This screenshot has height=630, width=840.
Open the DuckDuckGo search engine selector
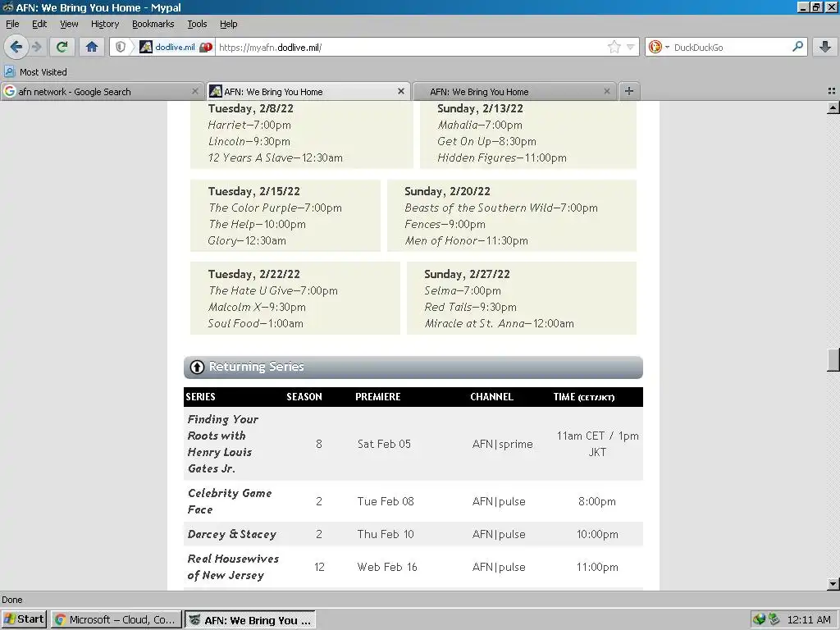pyautogui.click(x=659, y=47)
